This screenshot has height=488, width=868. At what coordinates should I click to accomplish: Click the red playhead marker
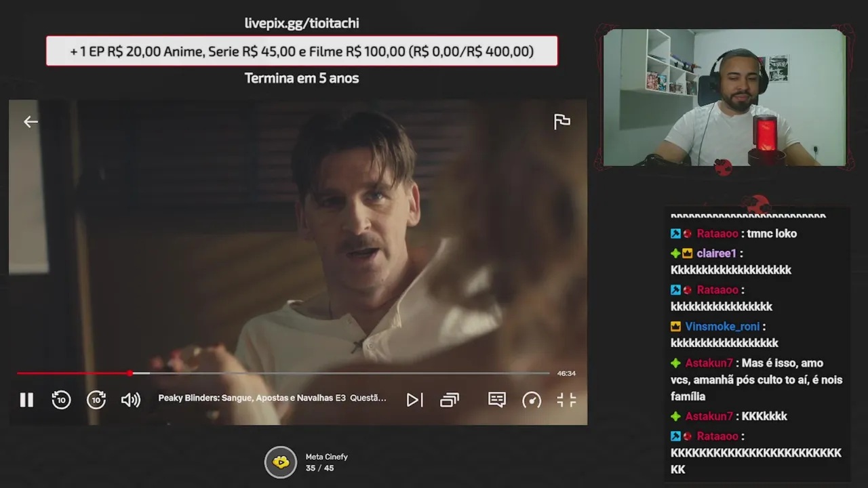point(130,373)
